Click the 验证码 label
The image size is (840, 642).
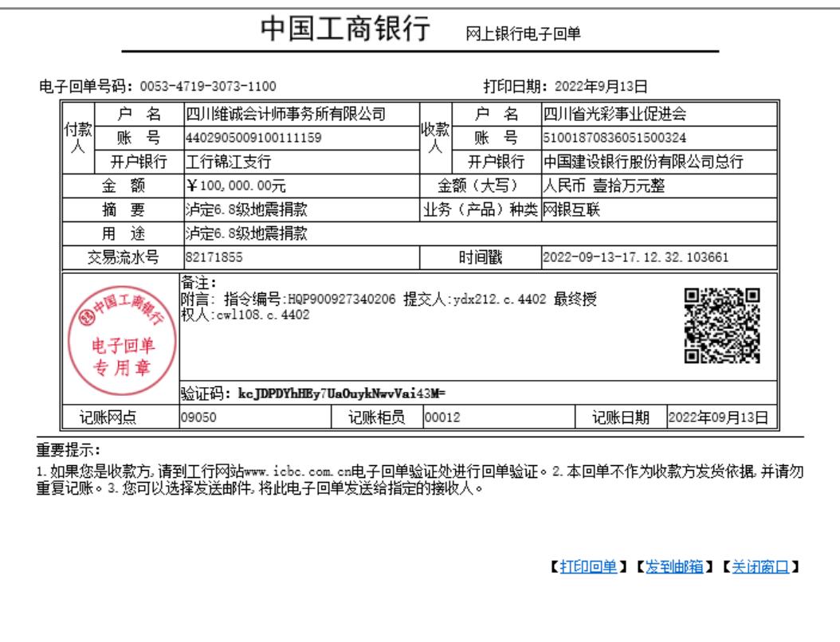pyautogui.click(x=206, y=394)
